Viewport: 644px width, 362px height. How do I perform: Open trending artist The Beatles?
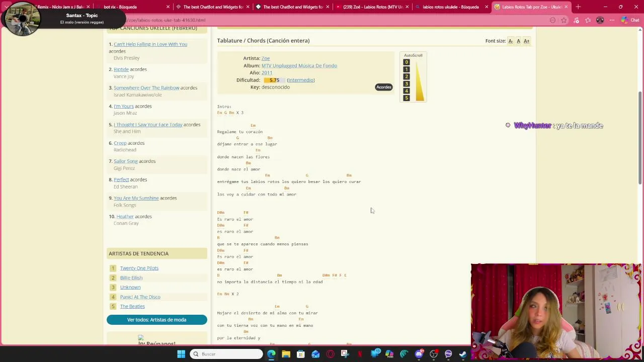coord(132,306)
